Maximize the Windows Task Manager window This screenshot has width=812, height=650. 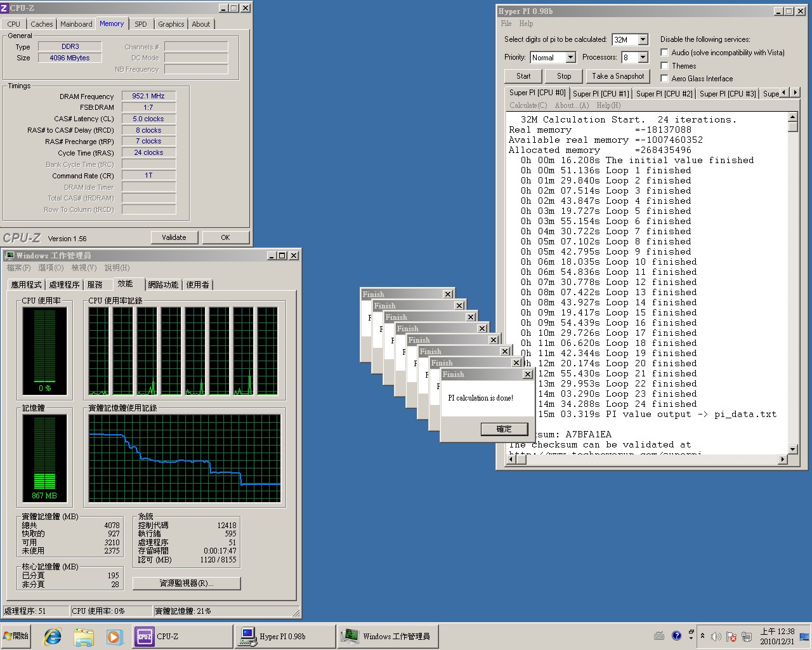pyautogui.click(x=282, y=255)
